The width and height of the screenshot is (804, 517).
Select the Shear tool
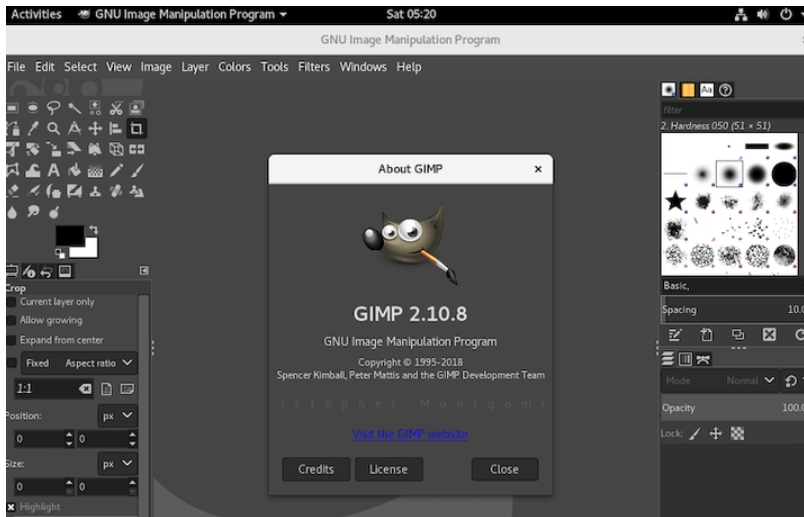(x=74, y=149)
